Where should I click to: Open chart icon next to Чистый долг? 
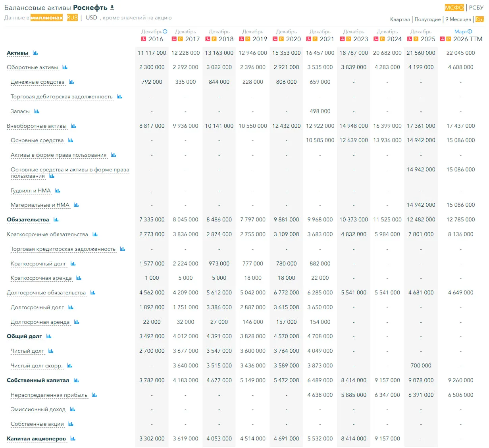51,351
